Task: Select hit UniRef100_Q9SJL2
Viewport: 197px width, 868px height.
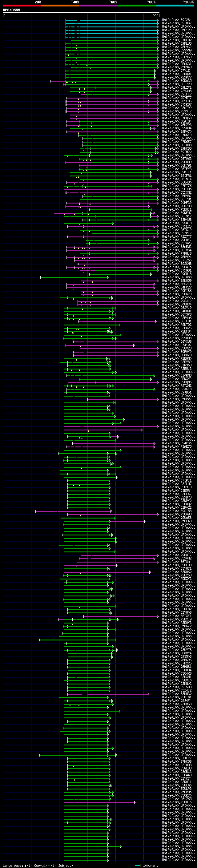Action: (x=176, y=301)
